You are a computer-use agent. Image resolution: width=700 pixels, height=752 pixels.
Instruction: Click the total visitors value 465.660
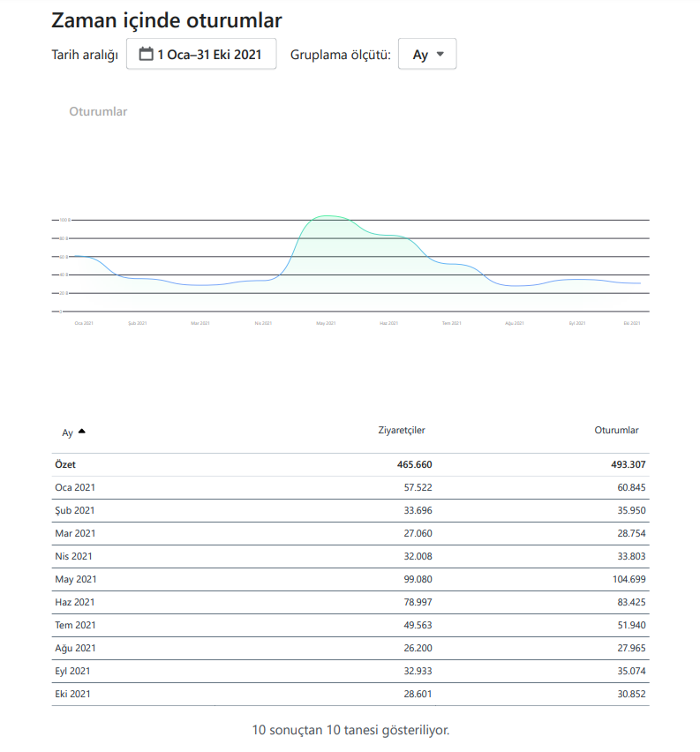pos(415,464)
